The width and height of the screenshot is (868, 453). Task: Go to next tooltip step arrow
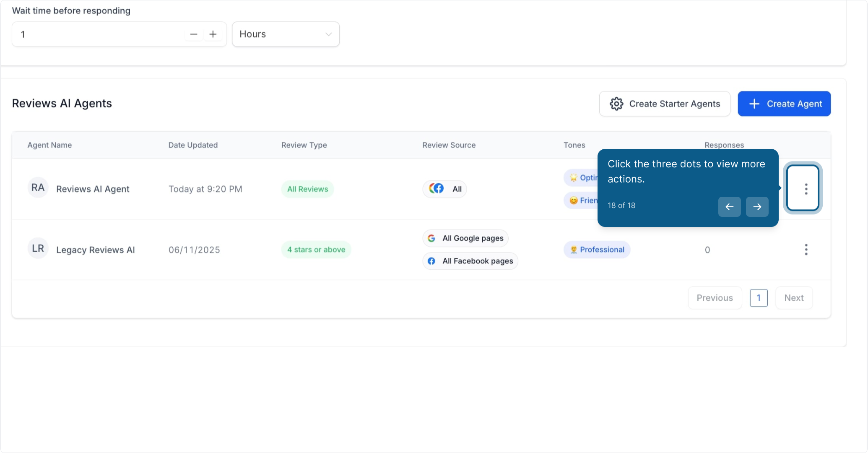point(757,207)
